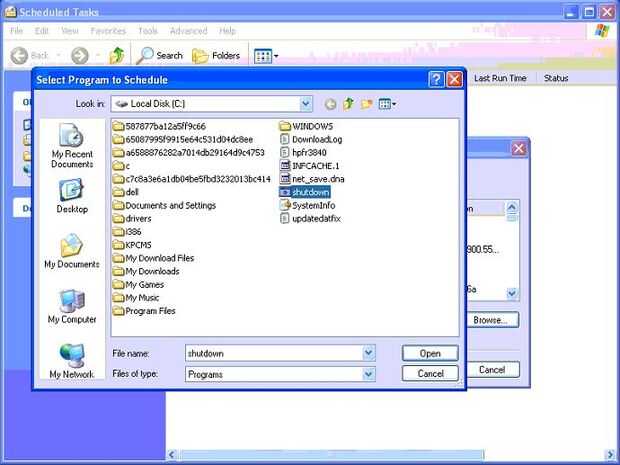Select the KPCMS folder
The height and width of the screenshot is (465, 620).
tap(132, 245)
